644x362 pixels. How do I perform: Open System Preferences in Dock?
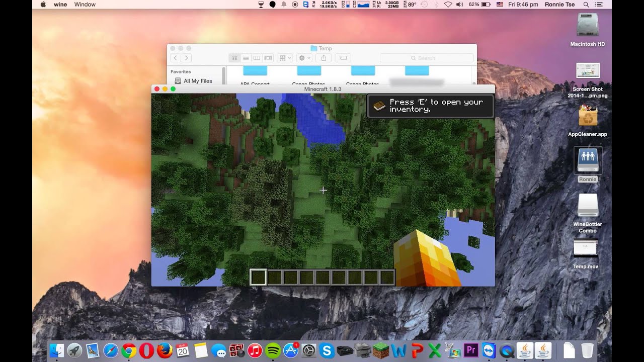309,350
